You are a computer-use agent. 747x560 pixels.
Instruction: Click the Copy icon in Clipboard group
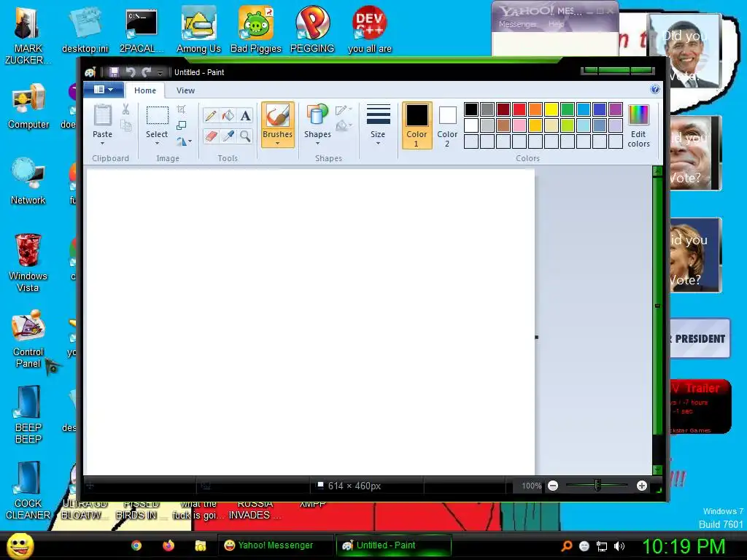click(125, 125)
